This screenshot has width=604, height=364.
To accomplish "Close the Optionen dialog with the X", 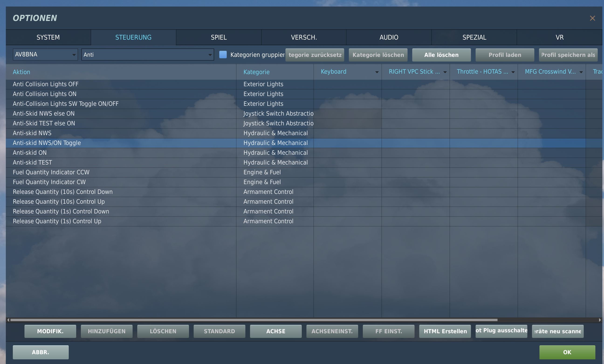I will (x=592, y=18).
